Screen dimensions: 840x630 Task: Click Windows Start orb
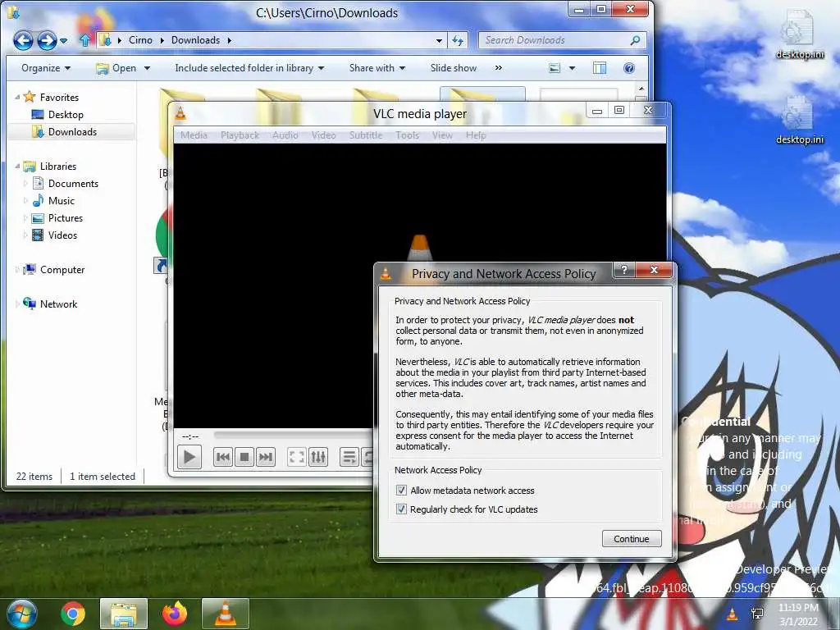(22, 614)
